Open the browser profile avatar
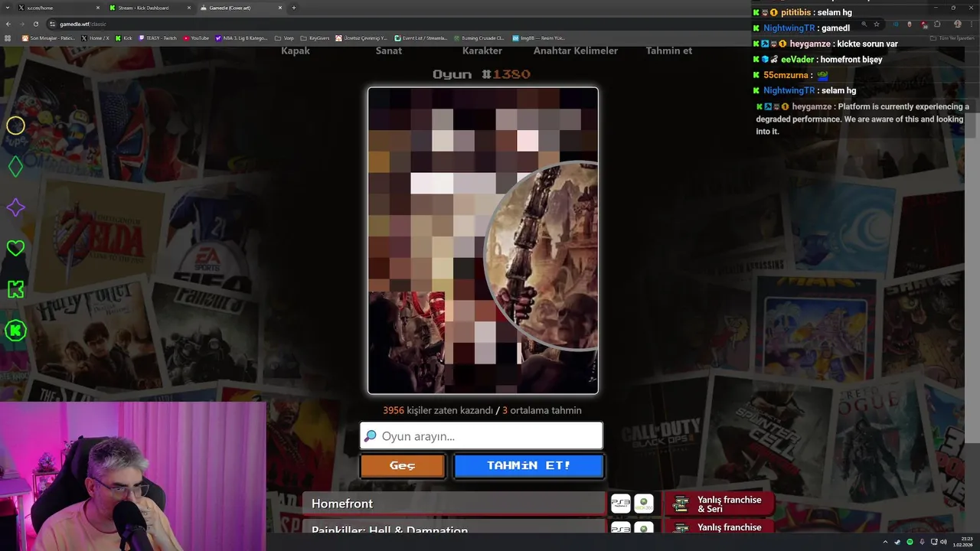The width and height of the screenshot is (980, 551). coord(958,24)
